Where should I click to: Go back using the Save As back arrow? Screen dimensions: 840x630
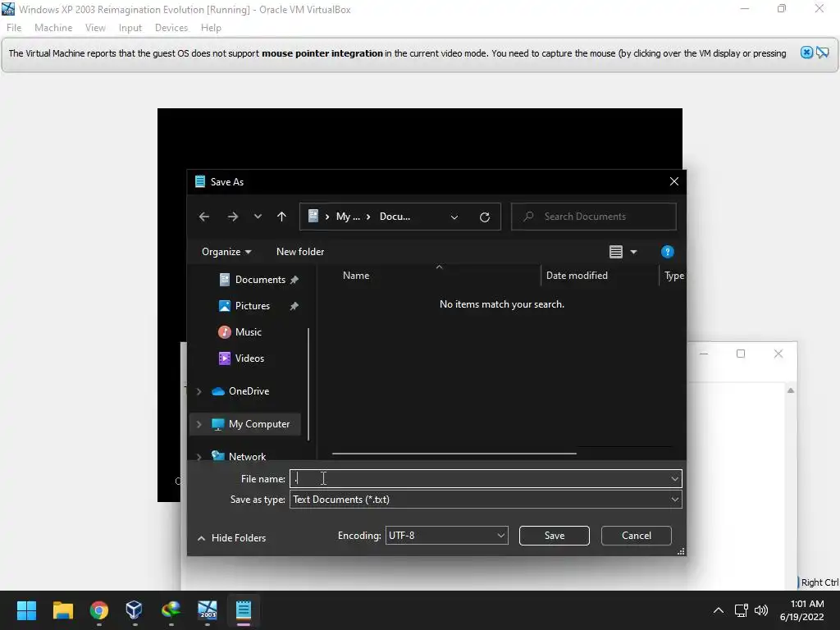pyautogui.click(x=204, y=217)
